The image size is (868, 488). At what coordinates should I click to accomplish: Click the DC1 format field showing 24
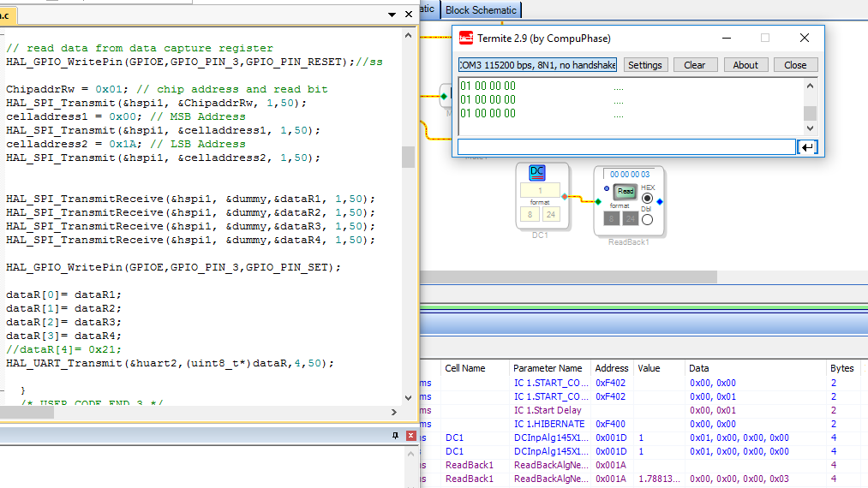[x=550, y=214]
